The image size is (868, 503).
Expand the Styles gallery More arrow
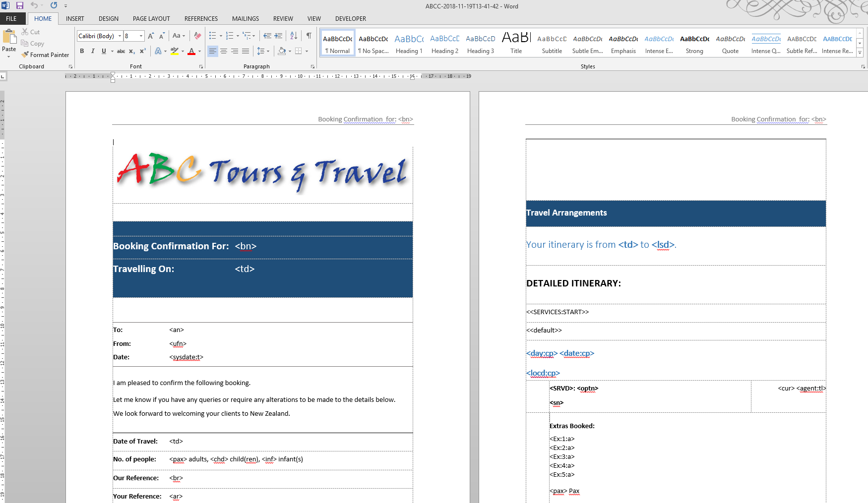click(860, 53)
